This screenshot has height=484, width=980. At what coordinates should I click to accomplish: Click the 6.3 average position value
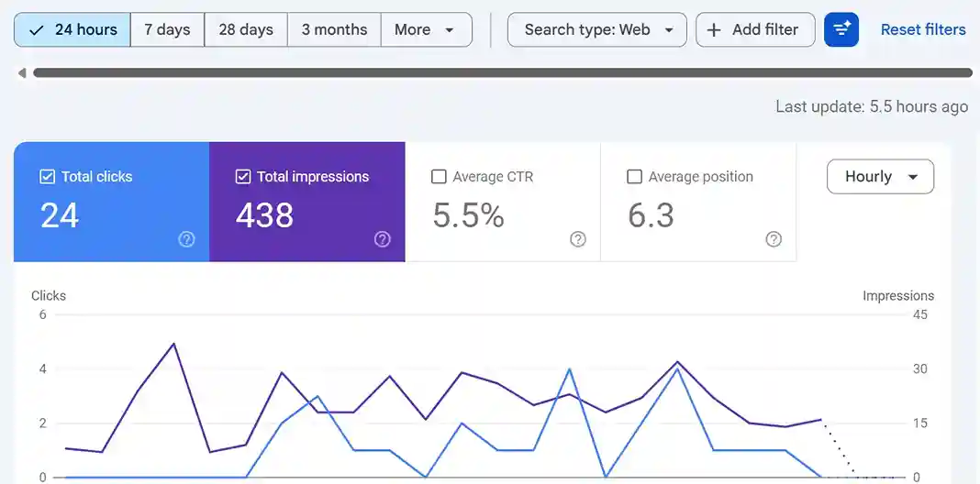pyautogui.click(x=651, y=215)
